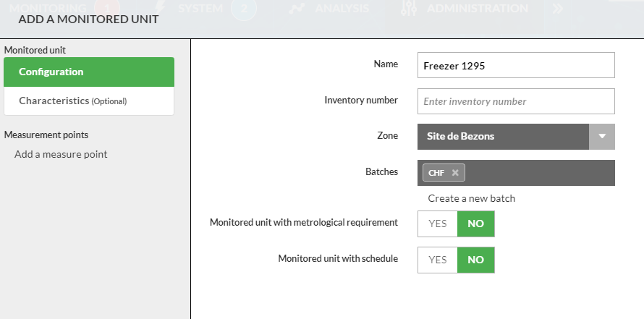Open the Zone dropdown arrow

(x=602, y=136)
